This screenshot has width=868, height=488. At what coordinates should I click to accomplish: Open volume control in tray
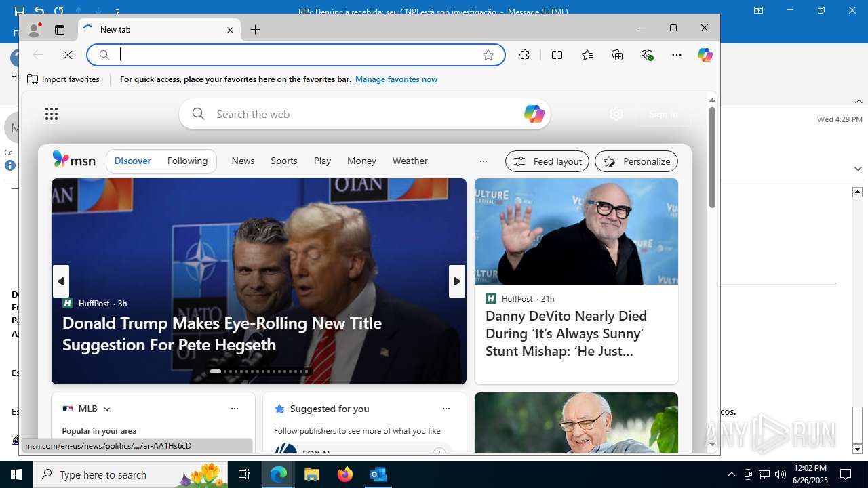[780, 474]
